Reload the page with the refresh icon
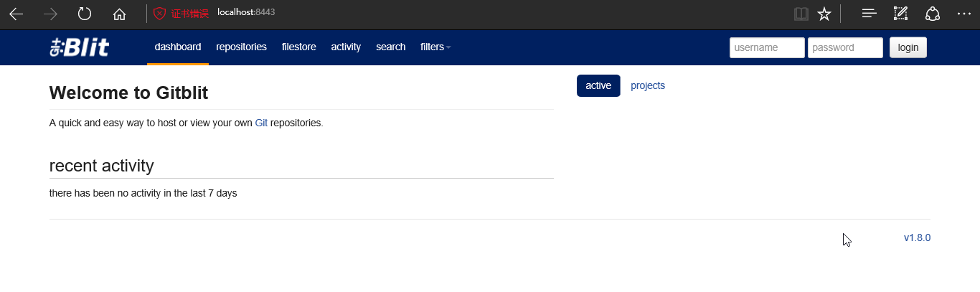Screen dimensions: 980x292 pyautogui.click(x=85, y=14)
